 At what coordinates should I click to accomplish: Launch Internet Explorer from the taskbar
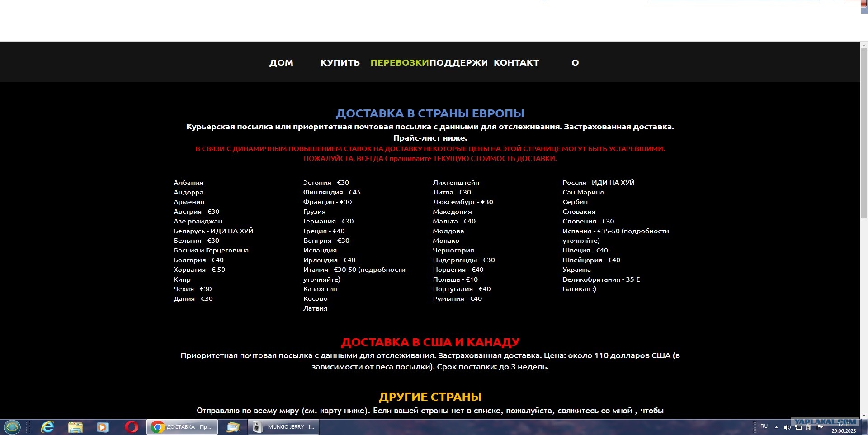coord(47,427)
